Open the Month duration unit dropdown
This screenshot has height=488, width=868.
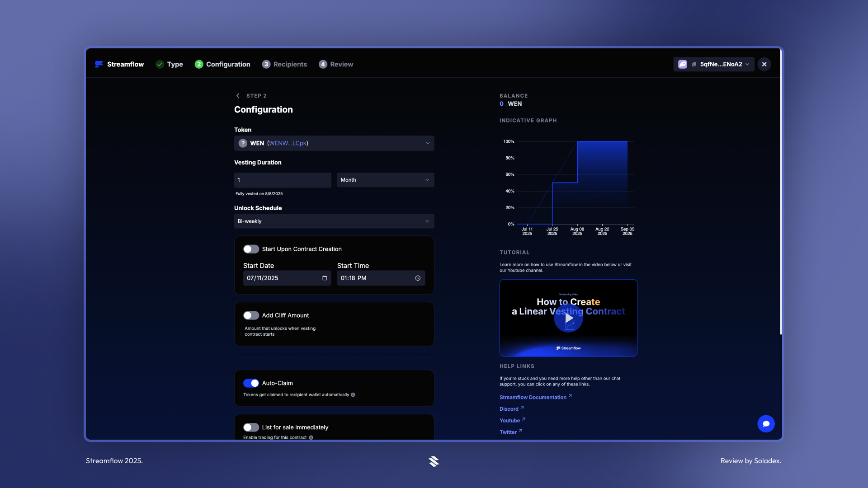(386, 180)
